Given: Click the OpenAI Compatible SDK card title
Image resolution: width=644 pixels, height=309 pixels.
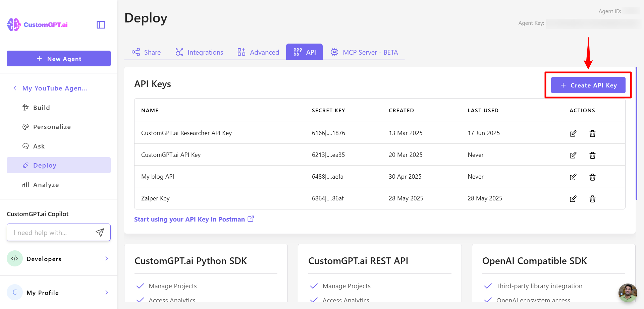Looking at the screenshot, I should tap(535, 261).
